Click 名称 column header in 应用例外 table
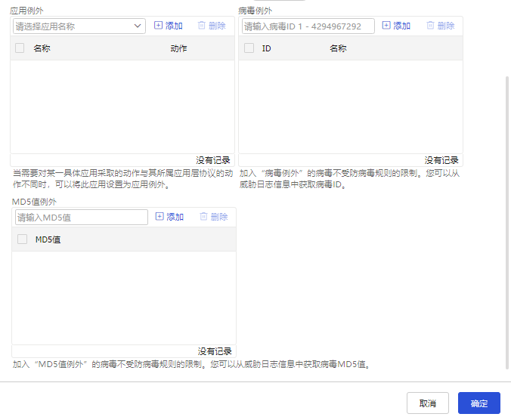511x420 pixels. 42,48
